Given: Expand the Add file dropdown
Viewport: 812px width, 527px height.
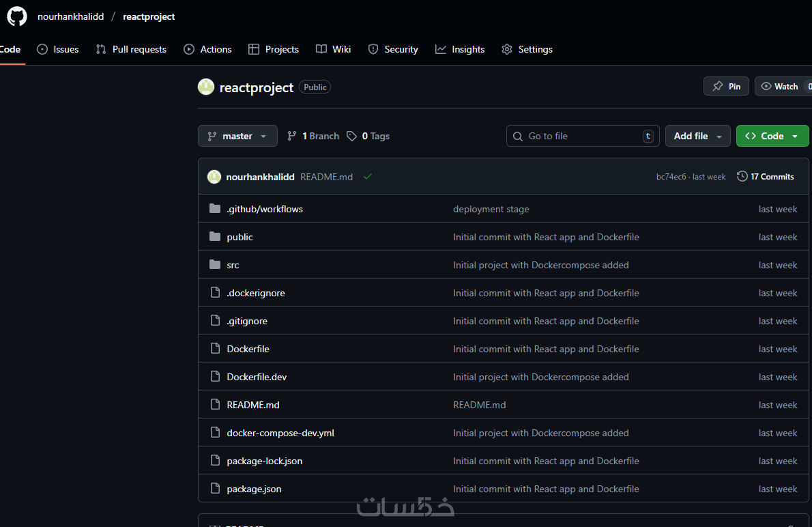Looking at the screenshot, I should click(x=697, y=137).
